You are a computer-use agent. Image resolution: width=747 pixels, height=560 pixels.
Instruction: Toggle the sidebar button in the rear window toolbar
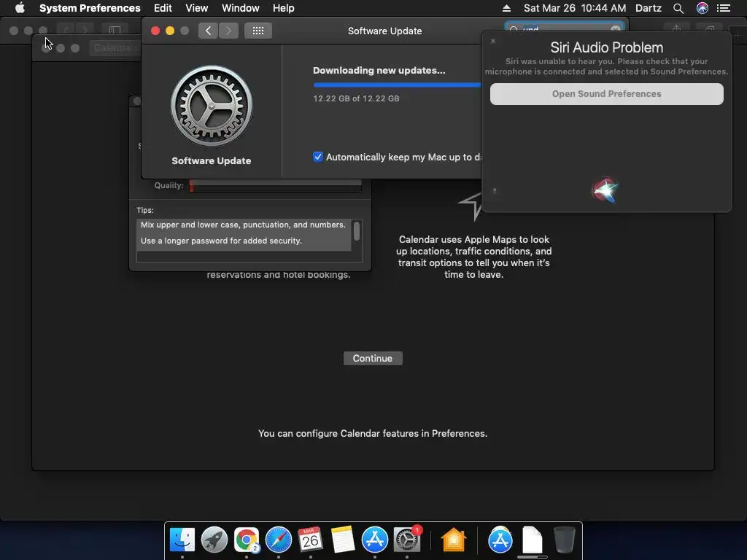click(x=115, y=30)
